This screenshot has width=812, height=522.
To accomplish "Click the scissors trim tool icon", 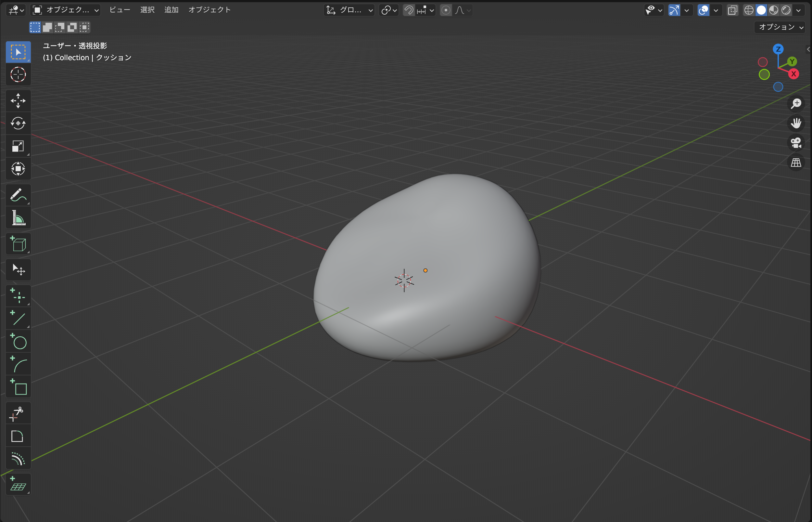I will (18, 413).
